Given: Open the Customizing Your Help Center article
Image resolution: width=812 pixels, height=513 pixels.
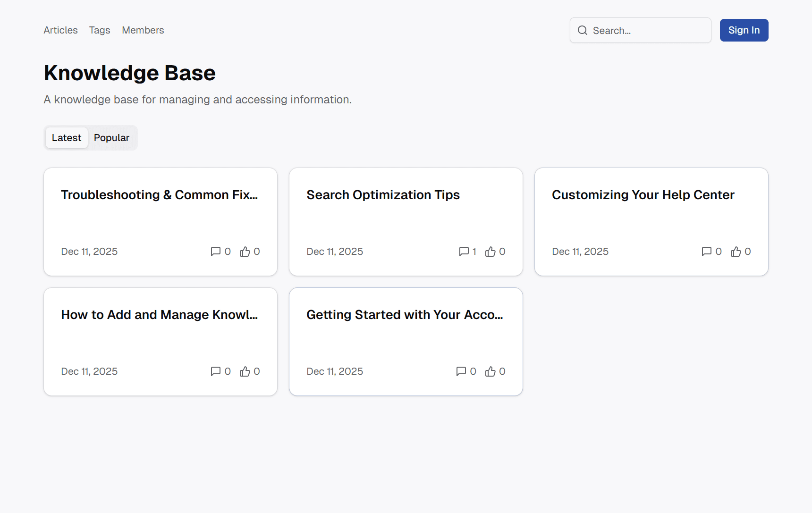Looking at the screenshot, I should click(643, 194).
